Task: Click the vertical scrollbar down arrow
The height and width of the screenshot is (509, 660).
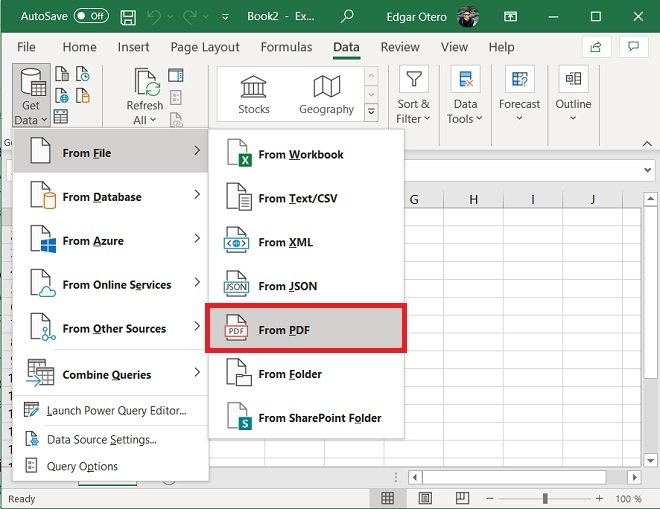Action: pyautogui.click(x=650, y=460)
